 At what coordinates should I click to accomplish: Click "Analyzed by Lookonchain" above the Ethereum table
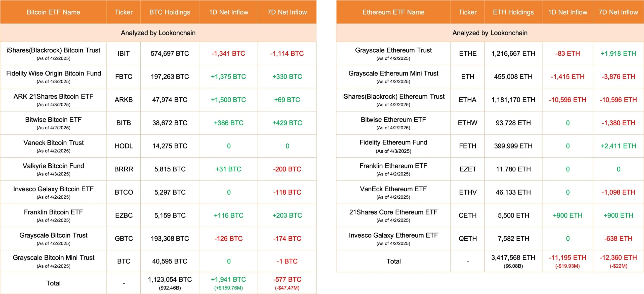pos(490,33)
